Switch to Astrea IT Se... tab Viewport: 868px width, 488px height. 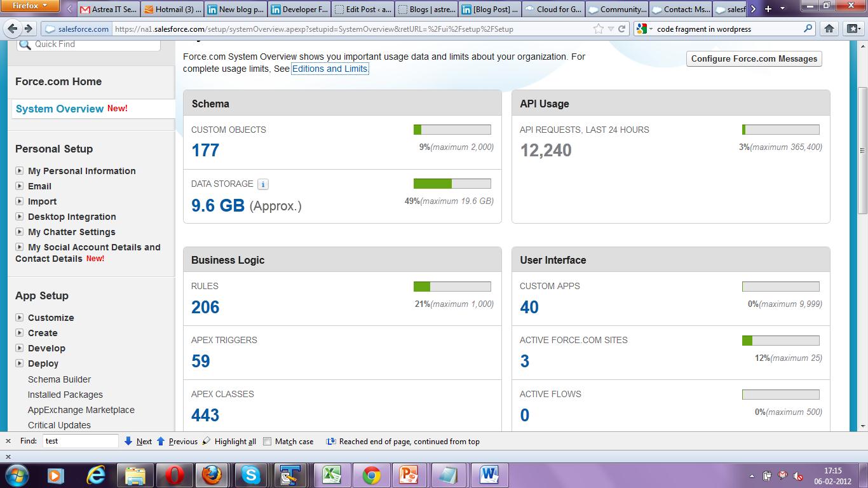[x=108, y=10]
